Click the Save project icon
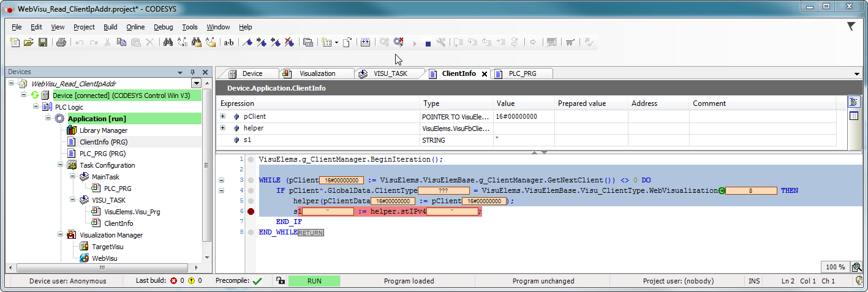 coord(43,42)
